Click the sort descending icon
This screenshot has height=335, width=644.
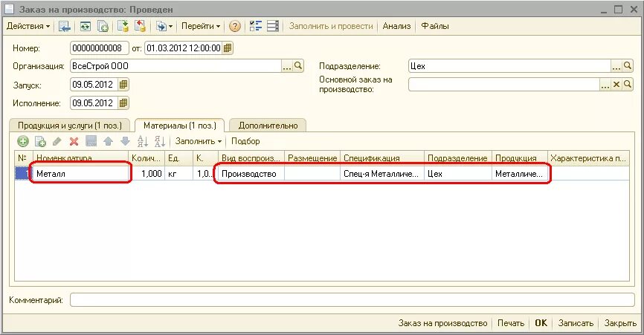pos(160,141)
